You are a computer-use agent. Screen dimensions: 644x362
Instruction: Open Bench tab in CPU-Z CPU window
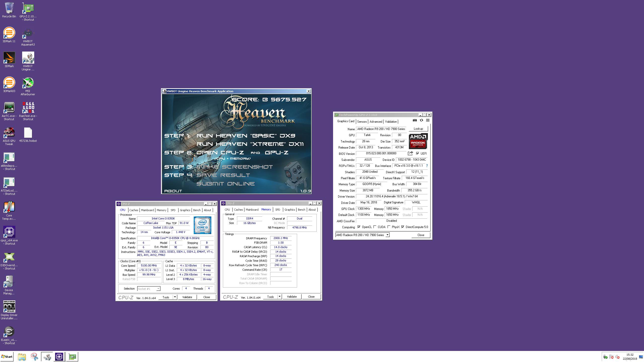point(197,210)
